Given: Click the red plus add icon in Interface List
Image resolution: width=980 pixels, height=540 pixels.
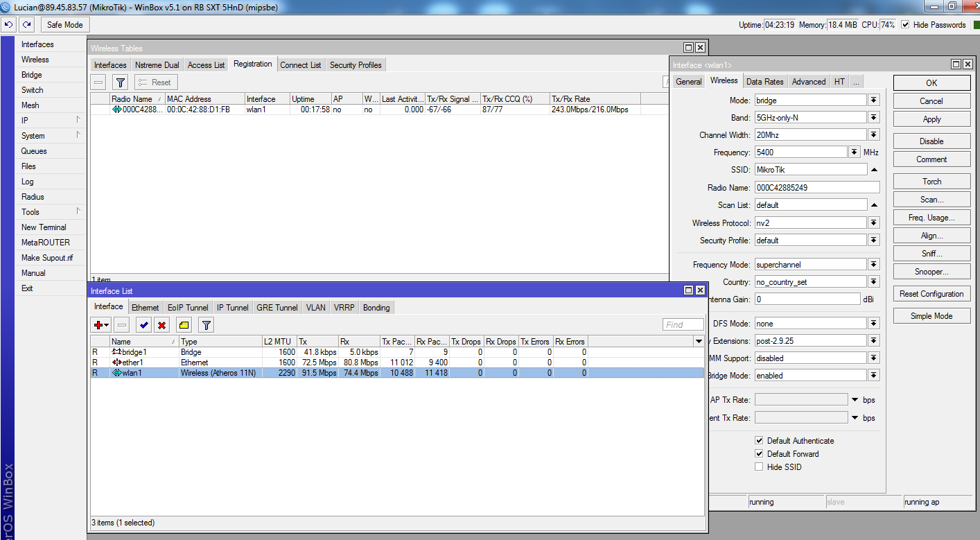Looking at the screenshot, I should click(x=101, y=324).
